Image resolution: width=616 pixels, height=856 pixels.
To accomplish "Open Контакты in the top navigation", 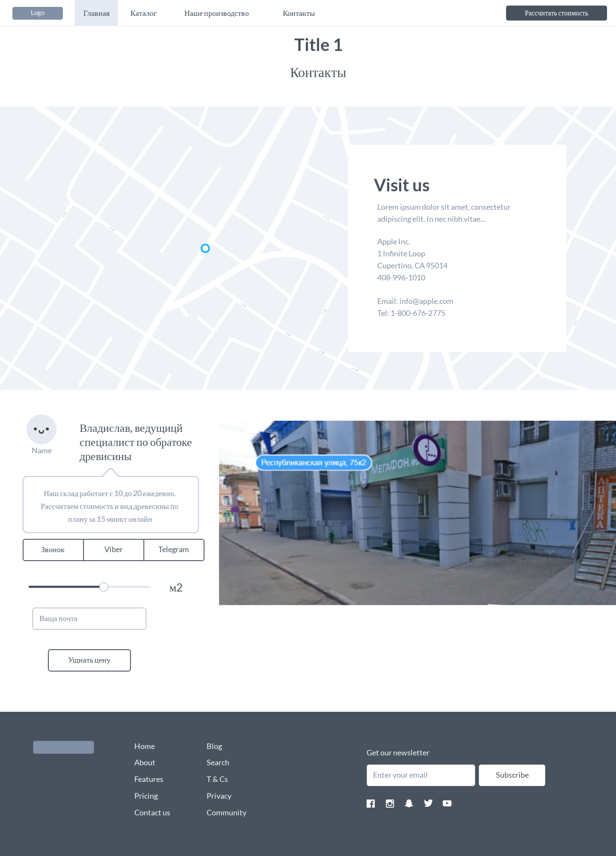I will coord(299,13).
